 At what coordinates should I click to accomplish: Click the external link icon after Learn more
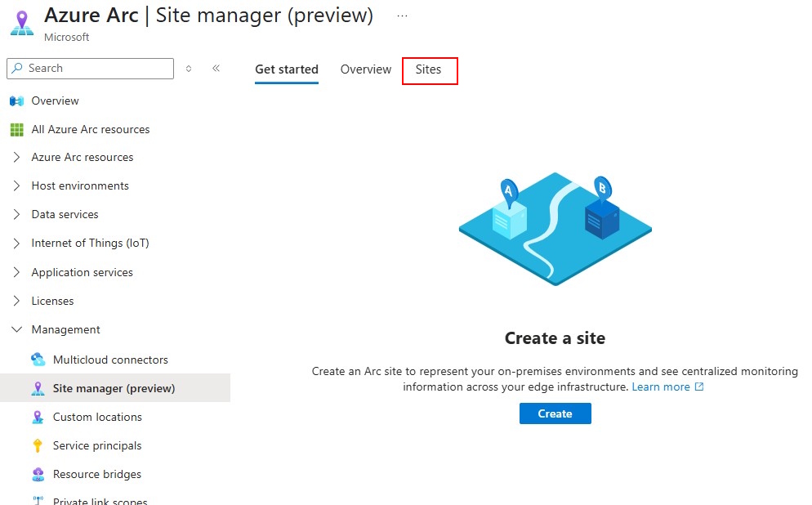(x=699, y=387)
